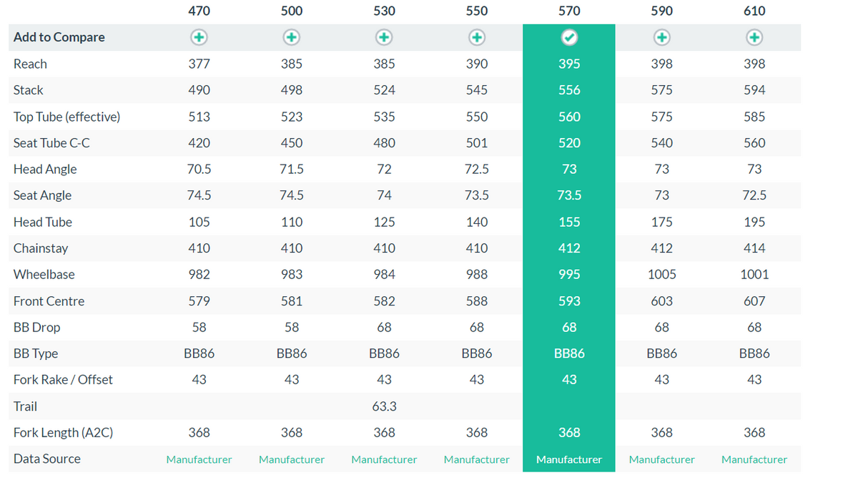This screenshot has height=488, width=868.
Task: Add size 610 to compare
Action: tap(754, 37)
